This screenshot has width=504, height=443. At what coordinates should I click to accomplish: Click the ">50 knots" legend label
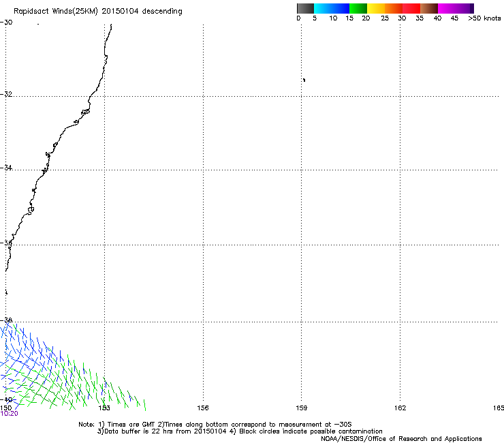(x=484, y=18)
